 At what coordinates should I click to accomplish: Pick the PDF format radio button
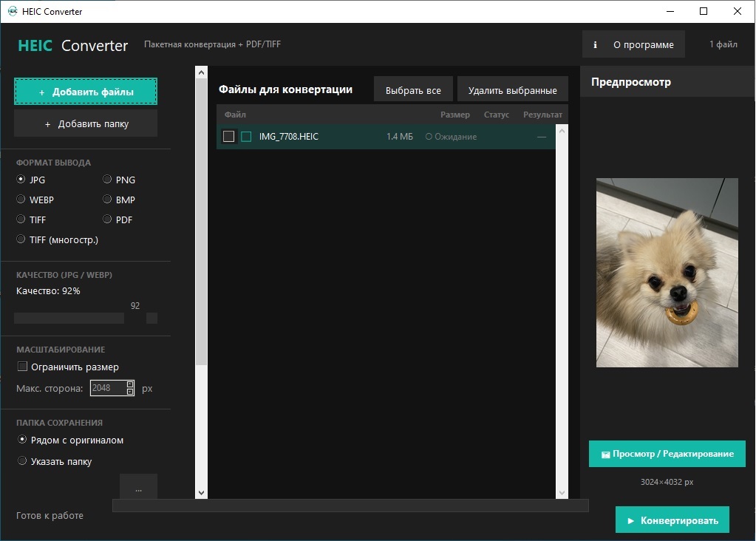pos(107,220)
